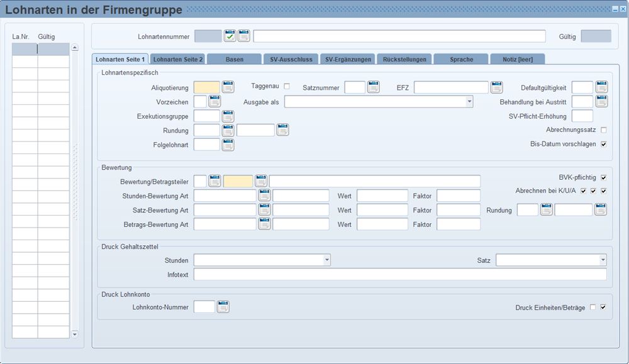Open the Exekutionsgruppe lookup icon

click(228, 116)
